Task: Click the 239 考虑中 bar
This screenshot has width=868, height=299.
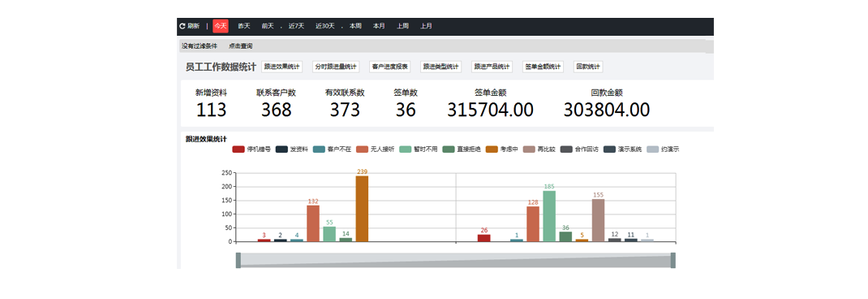Action: tap(362, 209)
